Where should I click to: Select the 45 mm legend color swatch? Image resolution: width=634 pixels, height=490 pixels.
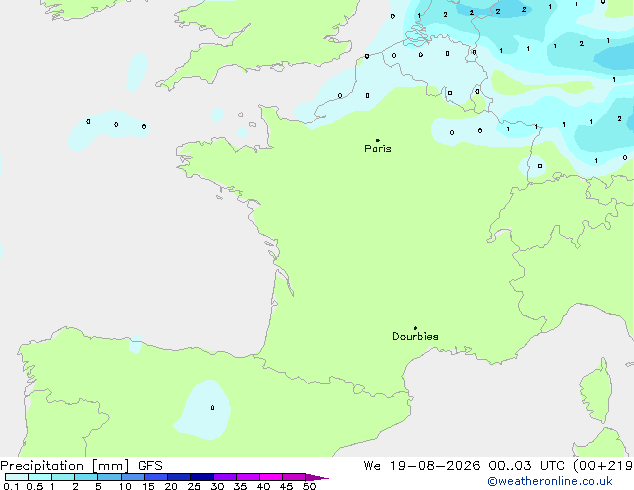click(294, 477)
